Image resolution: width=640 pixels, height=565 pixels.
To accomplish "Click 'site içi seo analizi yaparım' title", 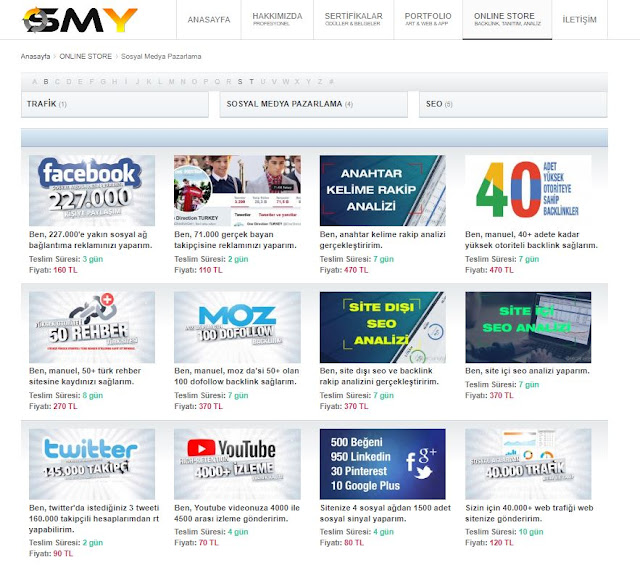I will 527,371.
